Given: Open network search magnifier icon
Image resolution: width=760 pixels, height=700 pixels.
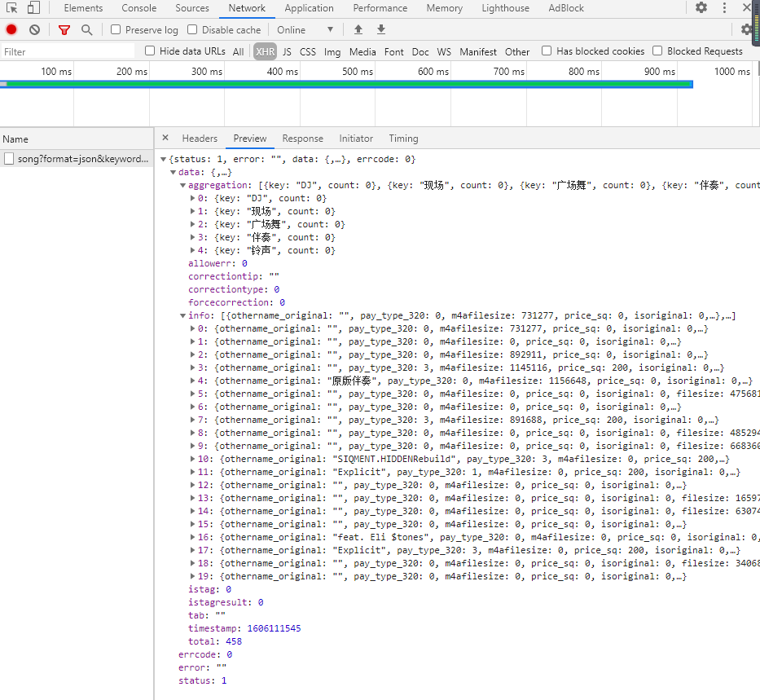Looking at the screenshot, I should [87, 30].
